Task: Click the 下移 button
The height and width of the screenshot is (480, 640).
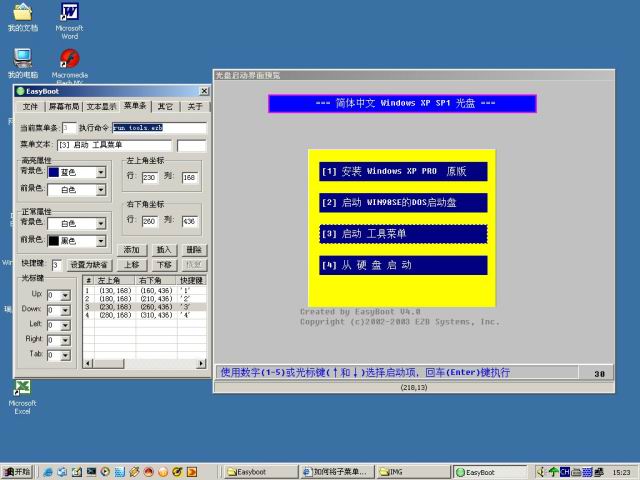Action: point(164,265)
